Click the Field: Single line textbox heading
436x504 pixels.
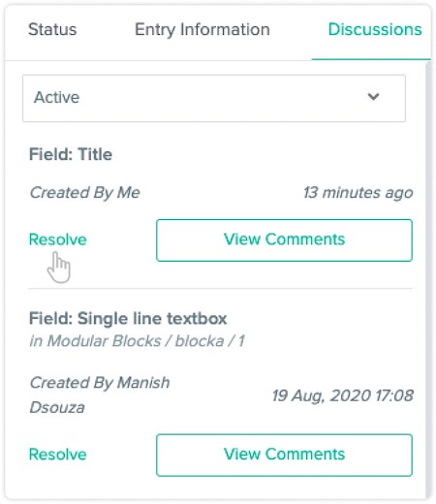pyautogui.click(x=128, y=319)
